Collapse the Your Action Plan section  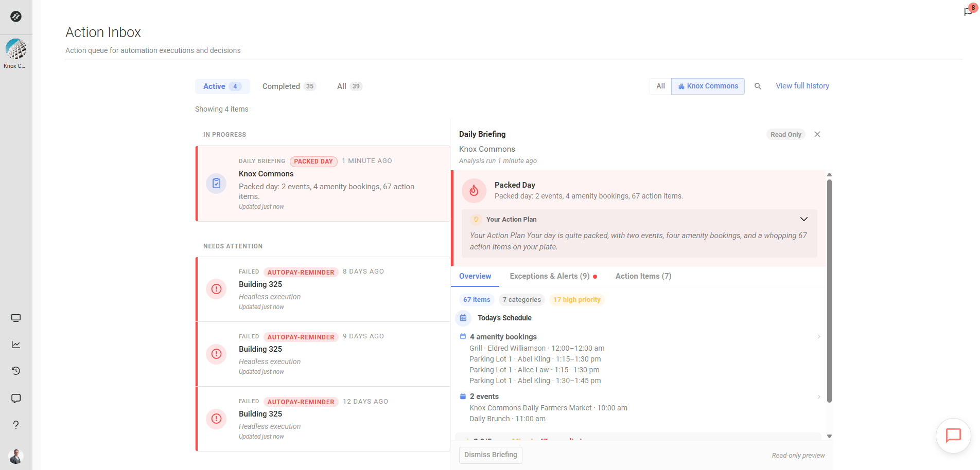pyautogui.click(x=804, y=219)
